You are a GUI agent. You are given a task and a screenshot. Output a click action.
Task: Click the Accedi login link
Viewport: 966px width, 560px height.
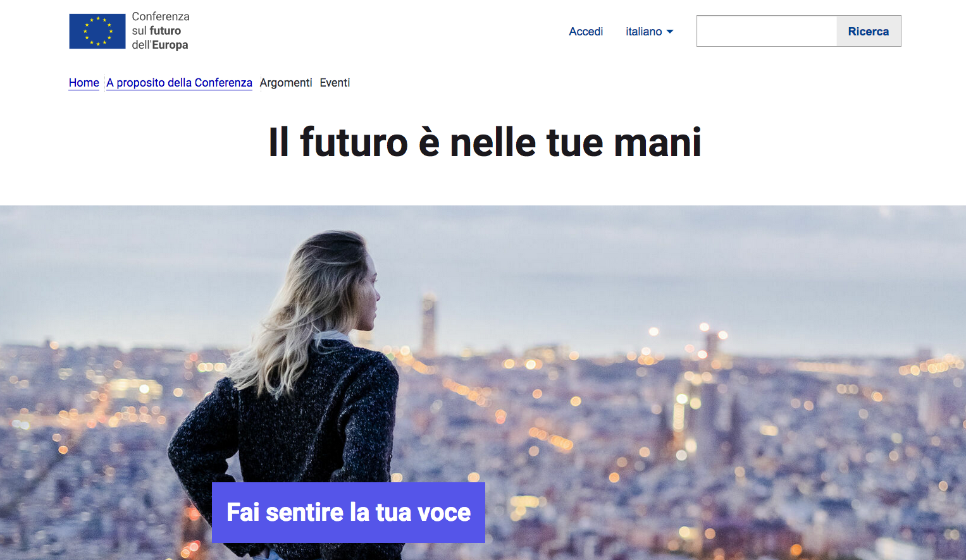[586, 32]
